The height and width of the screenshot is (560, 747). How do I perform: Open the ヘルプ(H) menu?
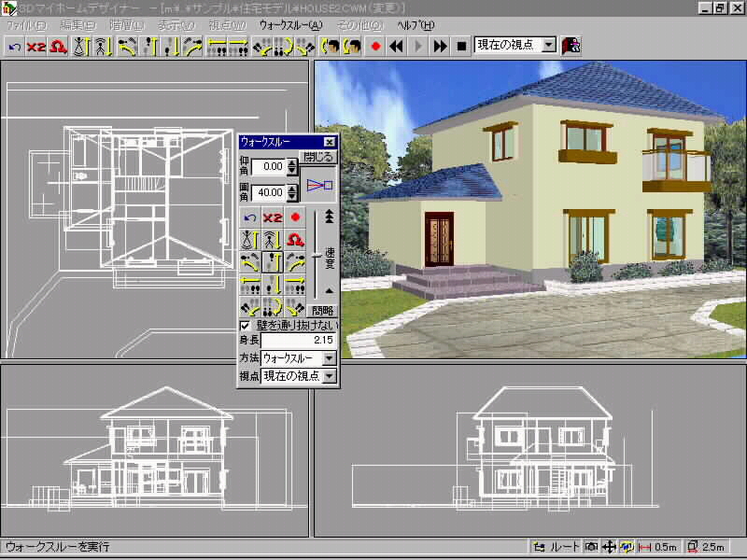click(x=416, y=25)
